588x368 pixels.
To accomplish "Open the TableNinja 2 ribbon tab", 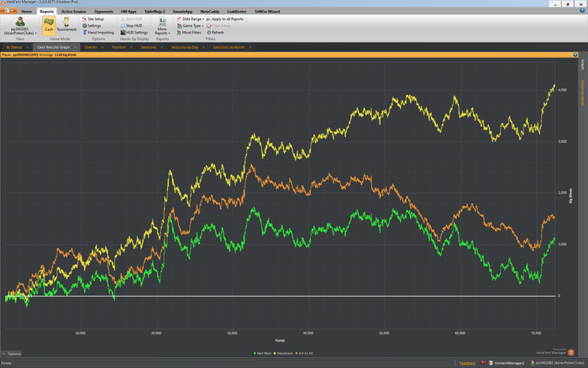I will point(155,12).
